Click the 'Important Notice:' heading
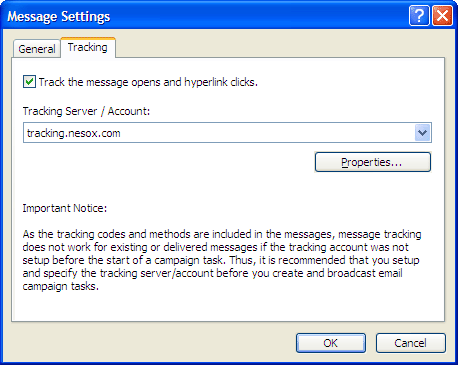458x365 pixels. point(65,208)
